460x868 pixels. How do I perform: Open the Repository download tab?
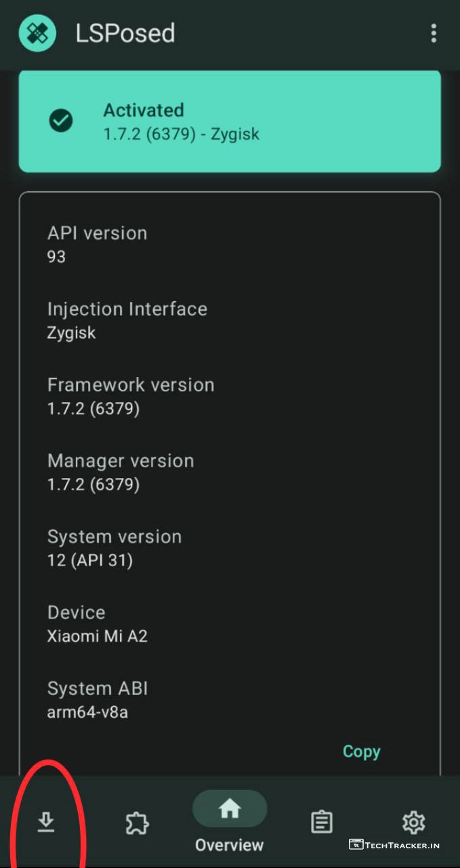(46, 823)
